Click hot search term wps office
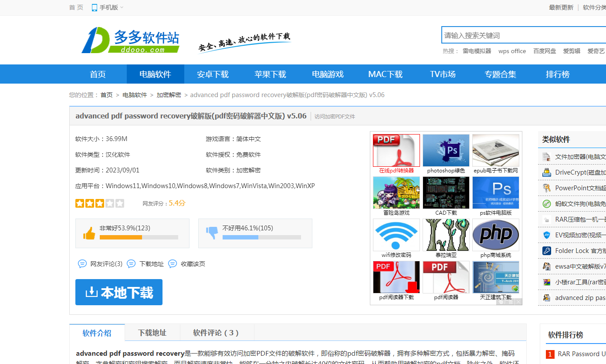This screenshot has height=364, width=606. tap(512, 51)
